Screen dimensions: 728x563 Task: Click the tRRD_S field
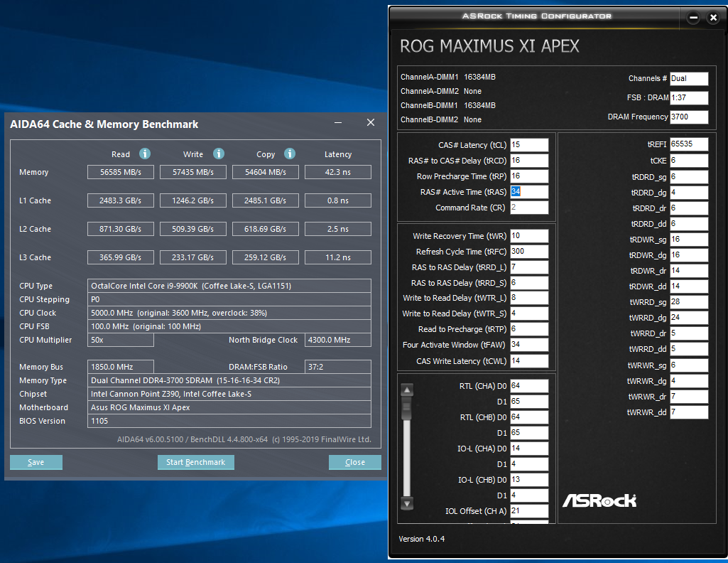[x=529, y=283]
